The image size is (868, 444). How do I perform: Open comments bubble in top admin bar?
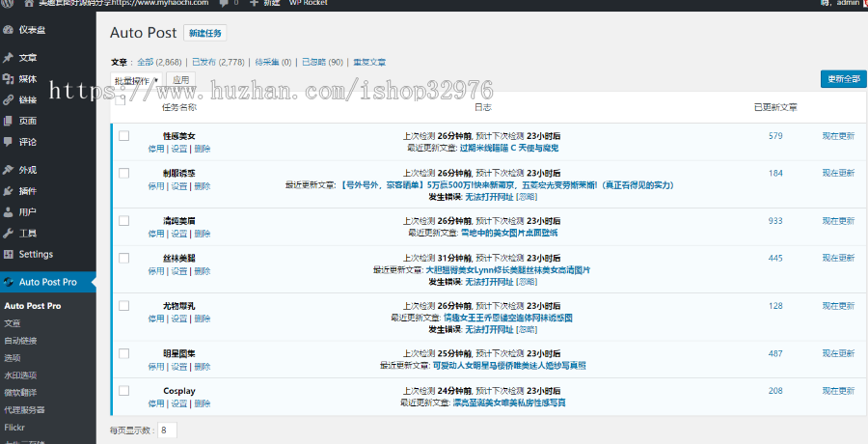pos(223,3)
